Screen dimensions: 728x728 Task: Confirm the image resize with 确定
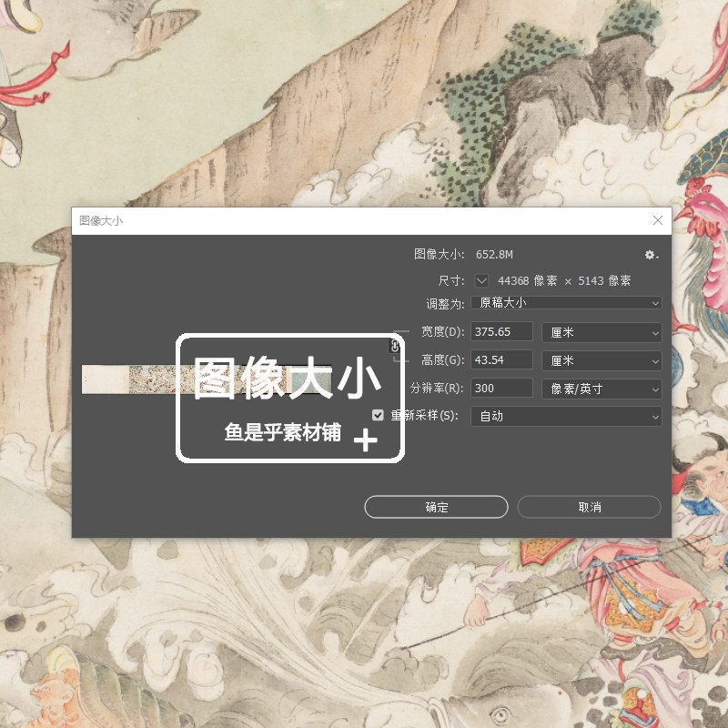pyautogui.click(x=435, y=507)
